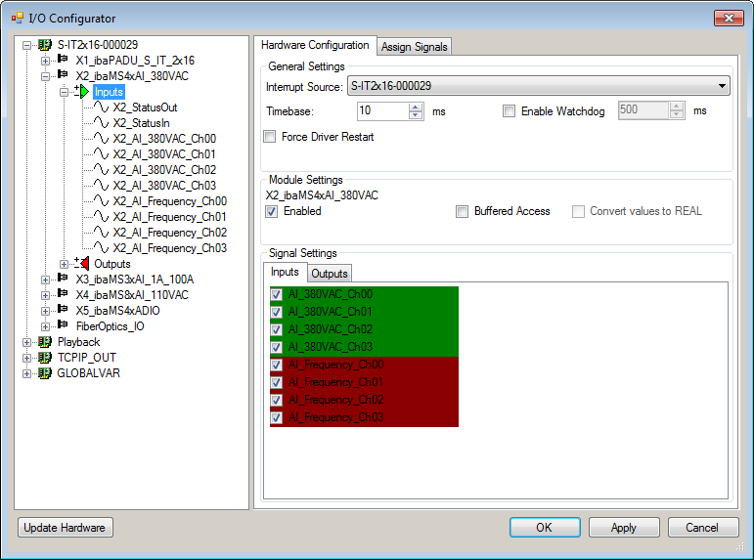
Task: Uncheck AI_Frequency_Ch00 signal checkbox
Action: [276, 365]
